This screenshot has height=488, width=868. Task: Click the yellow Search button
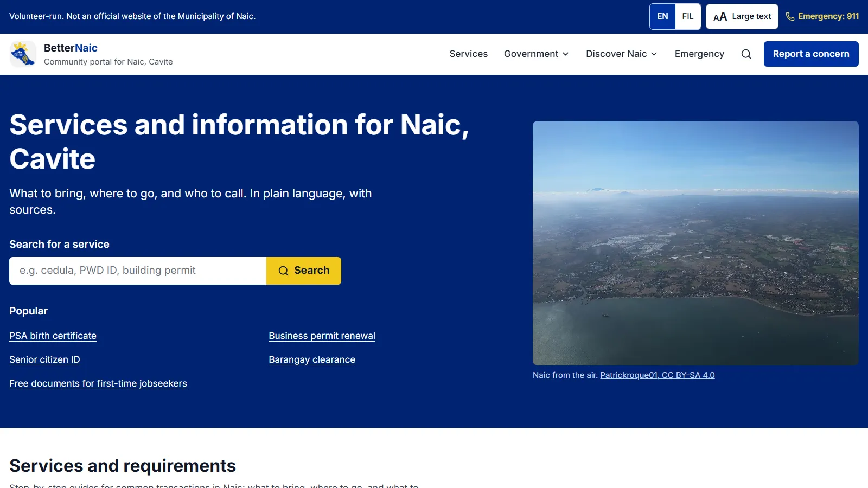(304, 271)
